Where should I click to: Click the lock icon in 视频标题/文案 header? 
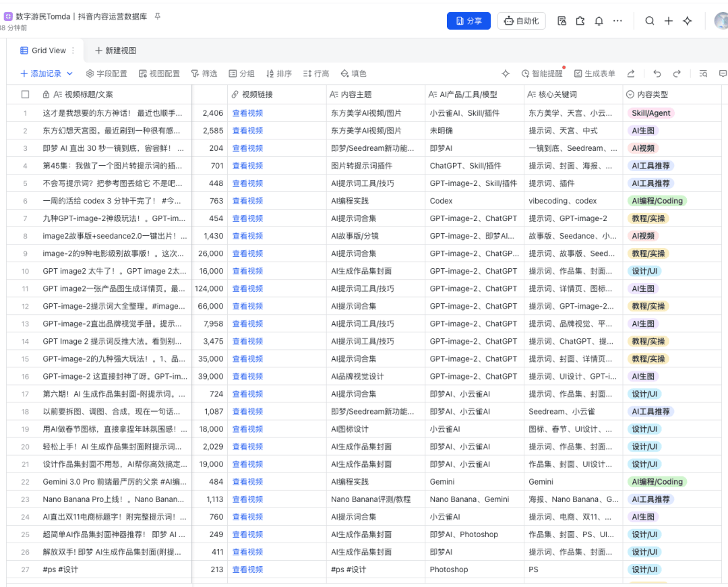[46, 94]
